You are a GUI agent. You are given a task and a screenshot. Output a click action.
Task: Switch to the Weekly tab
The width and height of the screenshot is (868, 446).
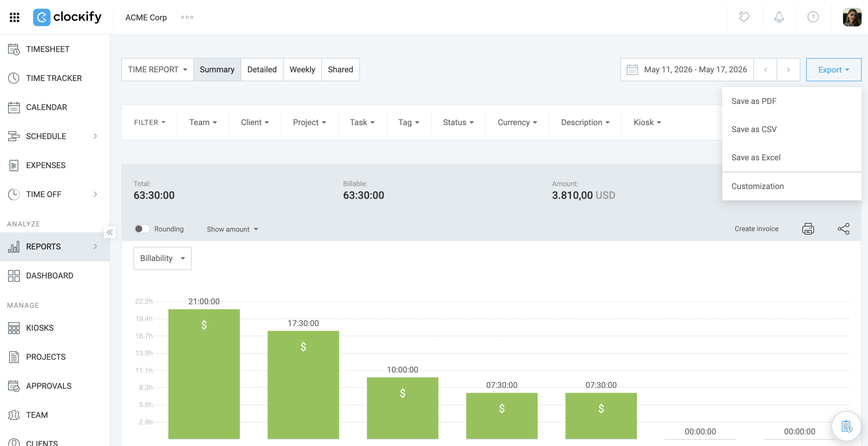pos(302,70)
